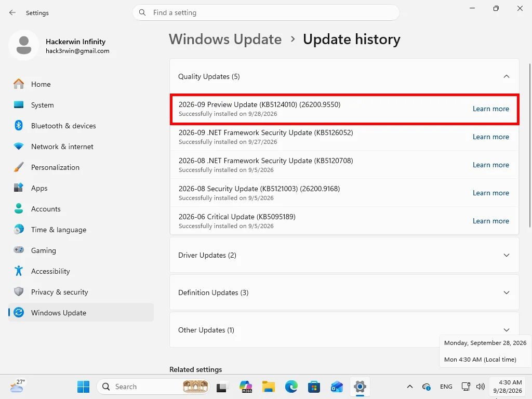Open the Windows Start button

[83, 387]
